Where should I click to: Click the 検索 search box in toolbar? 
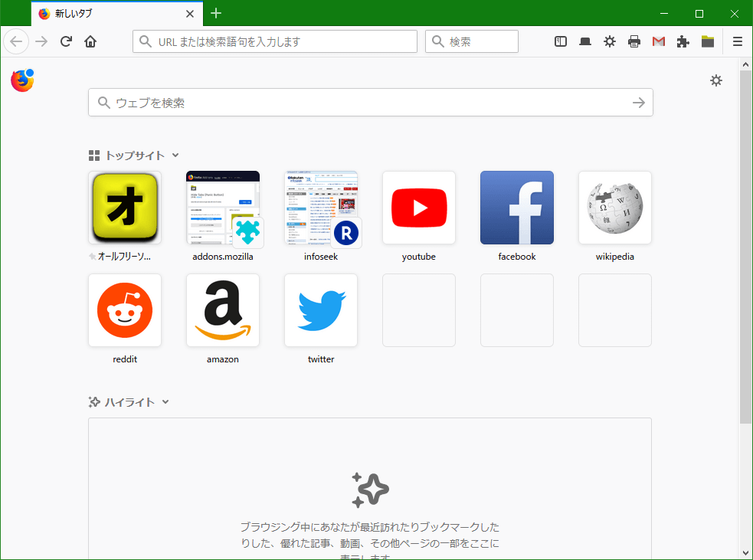(472, 42)
